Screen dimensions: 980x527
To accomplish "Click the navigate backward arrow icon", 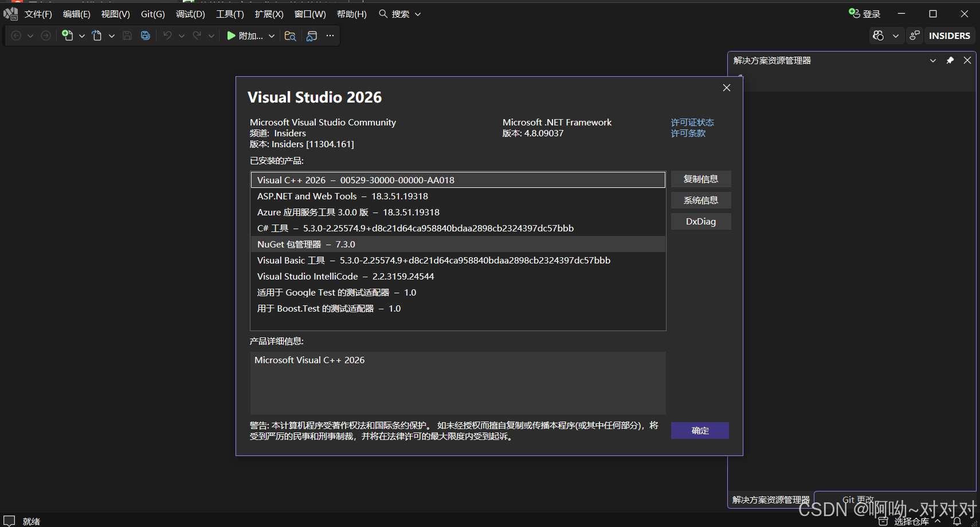I will 16,36.
